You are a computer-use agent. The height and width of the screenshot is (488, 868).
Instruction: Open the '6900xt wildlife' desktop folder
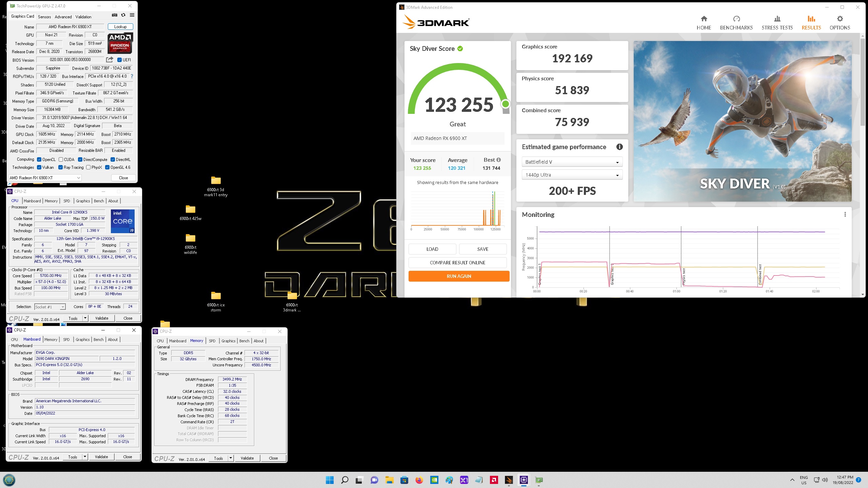click(191, 244)
